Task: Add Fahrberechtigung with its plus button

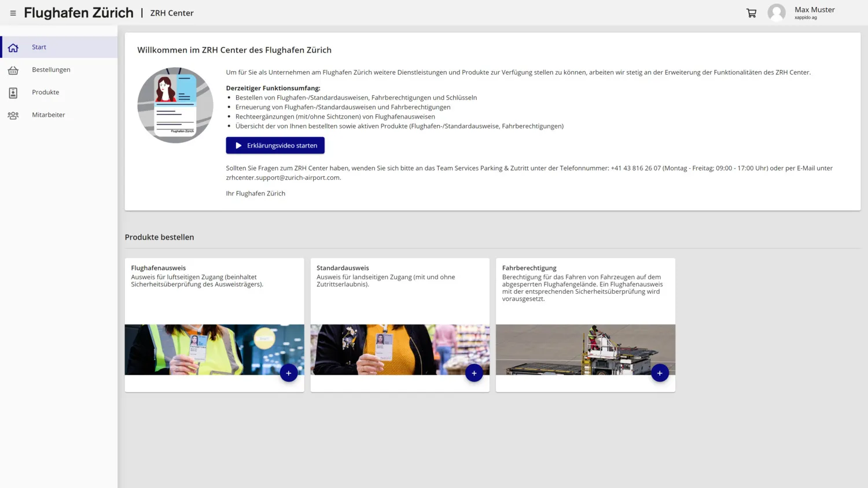Action: 660,373
